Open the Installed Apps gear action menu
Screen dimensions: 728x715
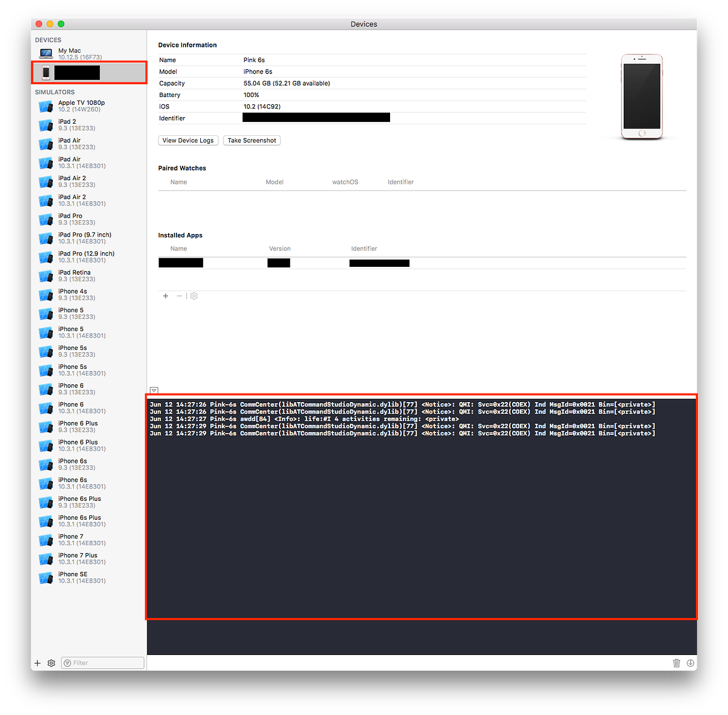coord(194,296)
